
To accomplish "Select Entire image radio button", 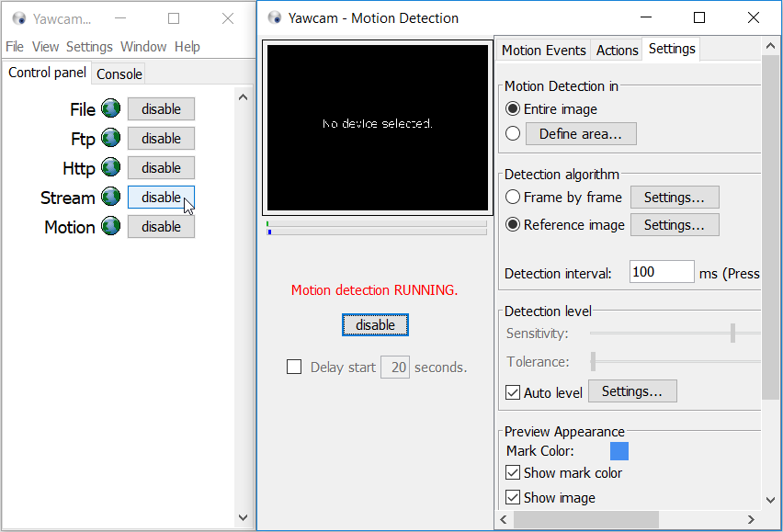I will [x=513, y=108].
